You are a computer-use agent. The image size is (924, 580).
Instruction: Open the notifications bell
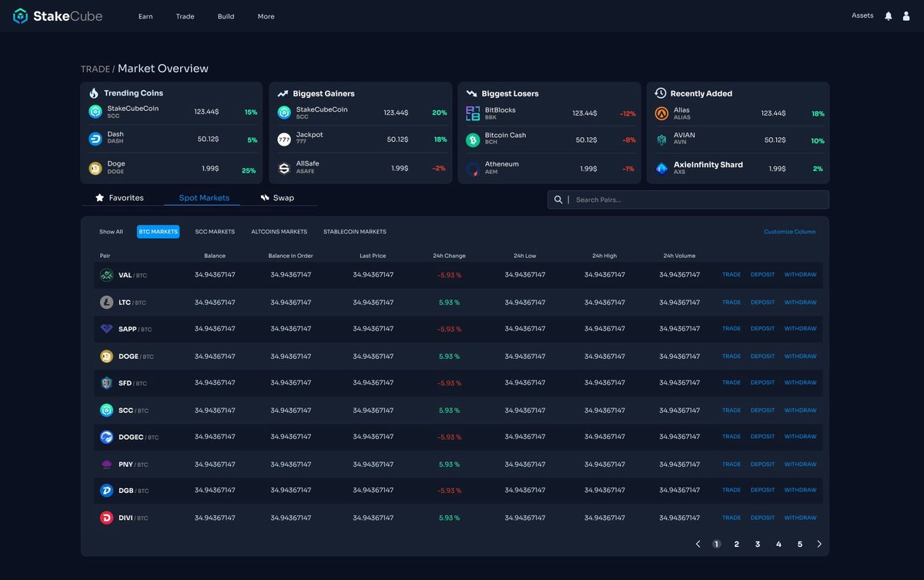click(x=889, y=16)
